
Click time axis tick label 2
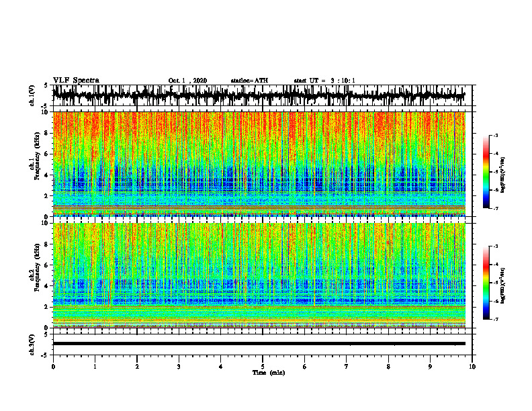pyautogui.click(x=137, y=367)
